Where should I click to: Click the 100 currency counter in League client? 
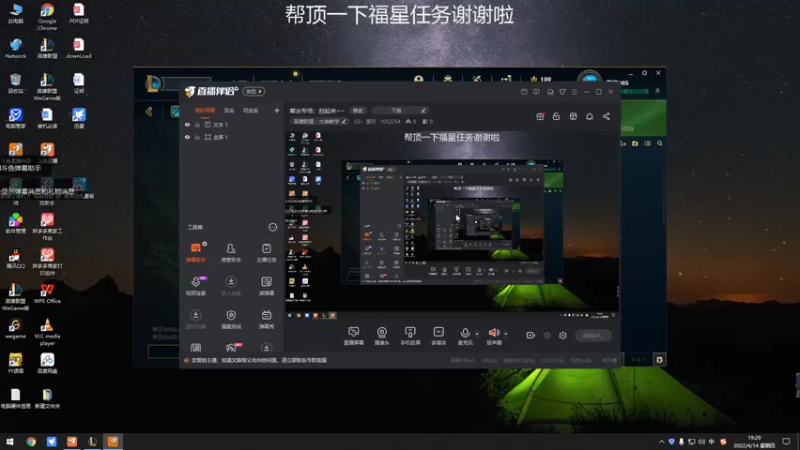(x=541, y=79)
